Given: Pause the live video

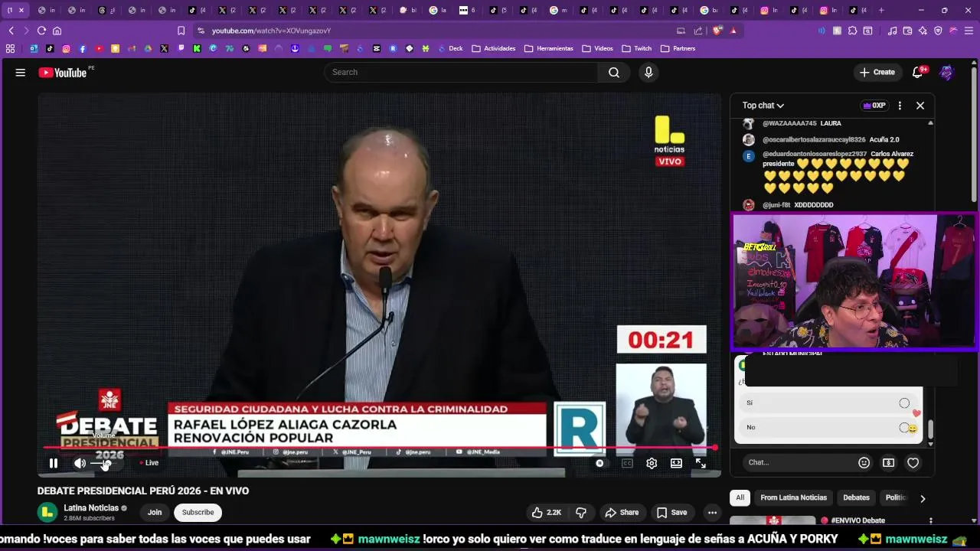Looking at the screenshot, I should coord(54,463).
